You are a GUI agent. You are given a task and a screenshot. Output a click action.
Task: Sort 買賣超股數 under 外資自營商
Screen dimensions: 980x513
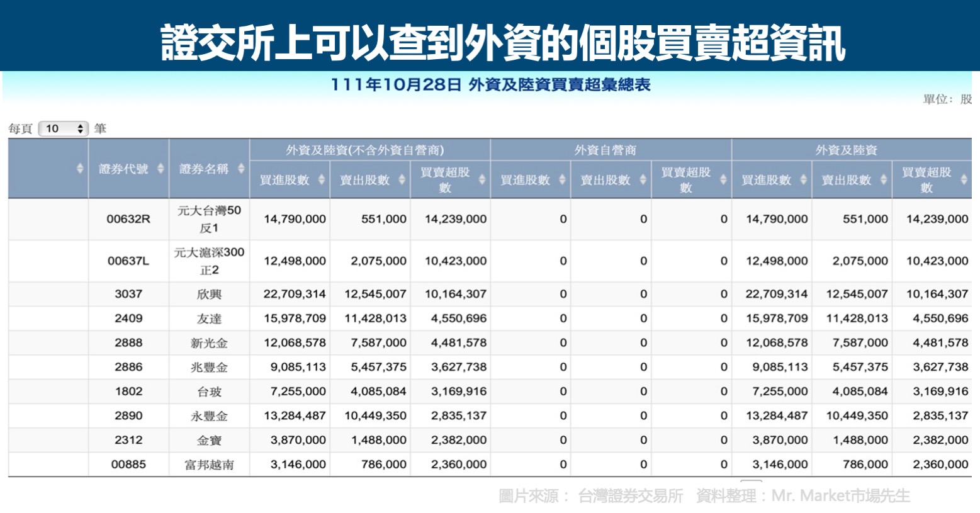click(x=723, y=180)
